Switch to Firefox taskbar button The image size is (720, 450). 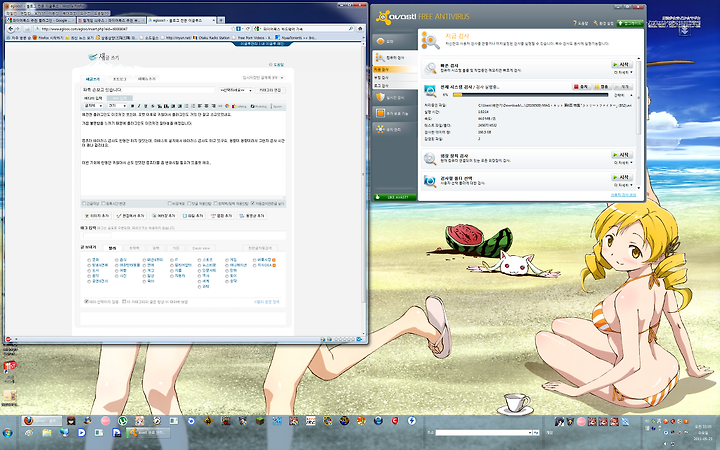point(42,421)
